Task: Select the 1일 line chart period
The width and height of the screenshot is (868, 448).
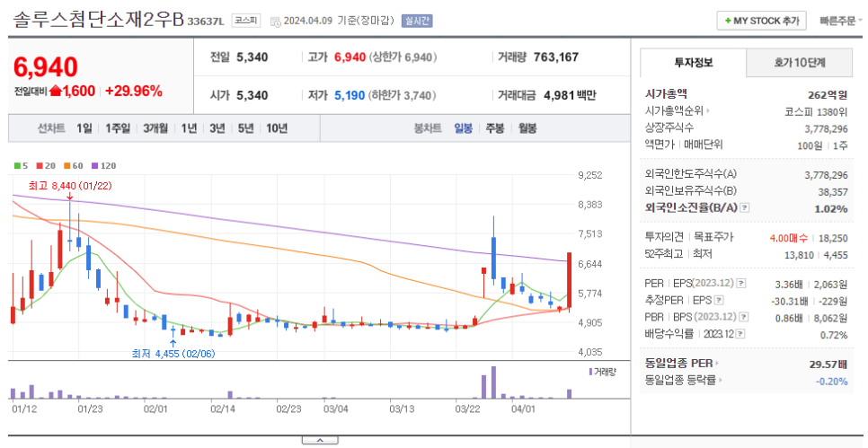Action: tap(84, 128)
